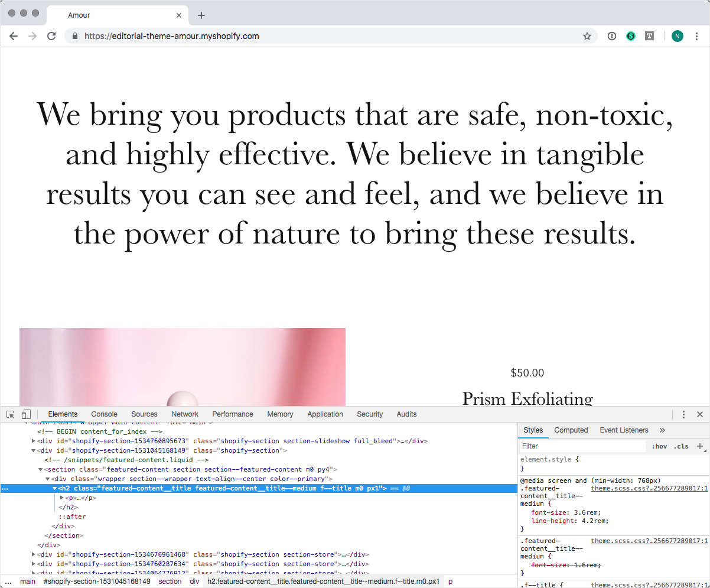Open the Network panel in DevTools
710x588 pixels.
185,414
